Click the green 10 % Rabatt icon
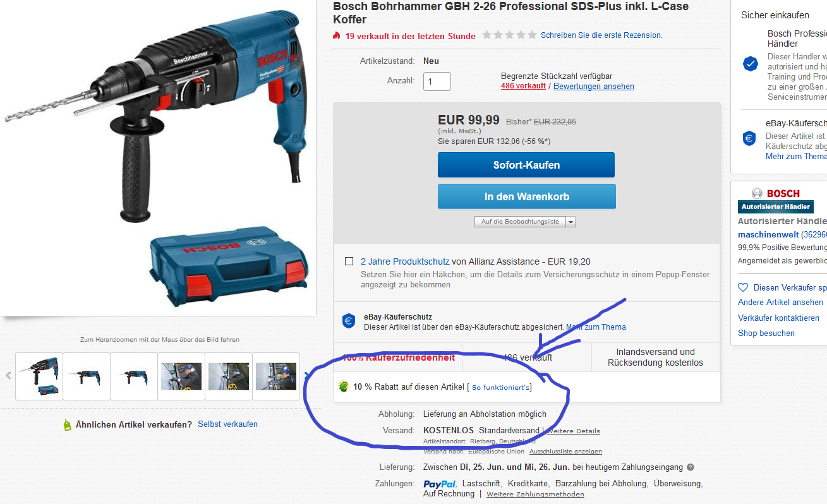Screen dimensions: 827x504 pyautogui.click(x=344, y=387)
